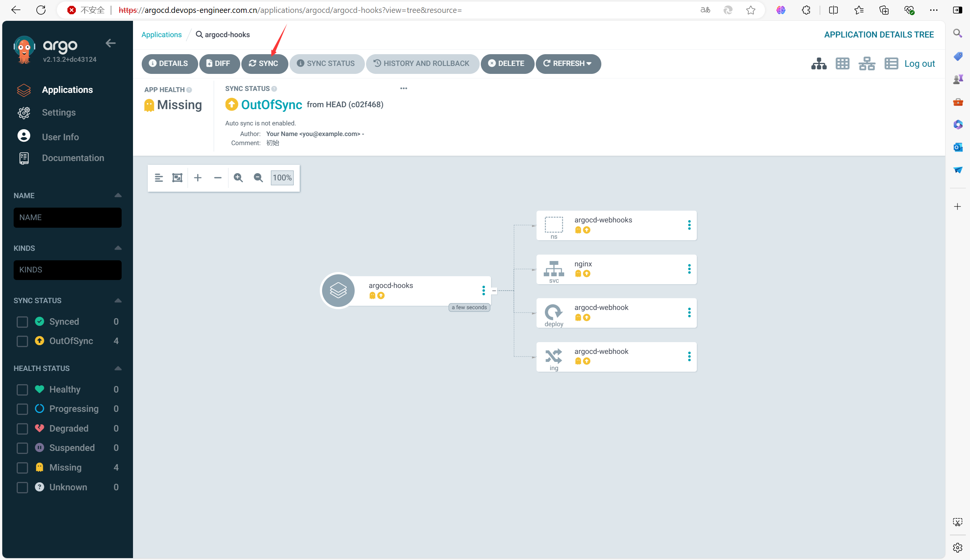Open HISTORY AND ROLLBACK
The width and height of the screenshot is (970, 560).
422,63
